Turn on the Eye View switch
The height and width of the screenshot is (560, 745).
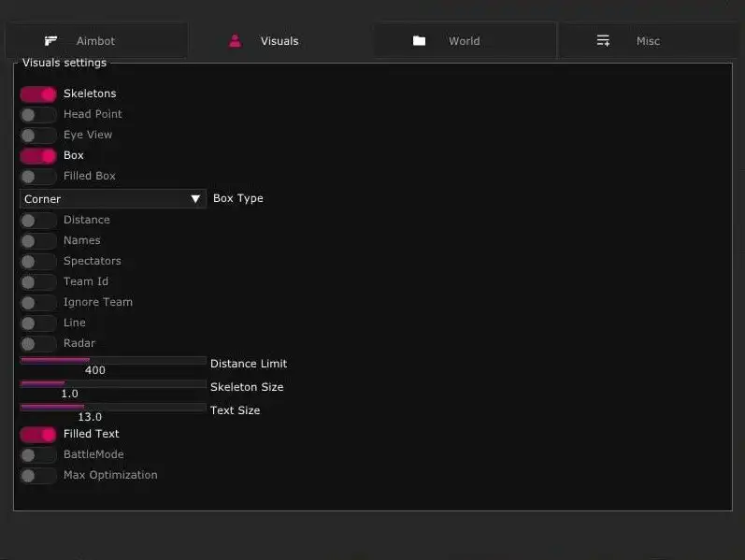[x=38, y=135]
